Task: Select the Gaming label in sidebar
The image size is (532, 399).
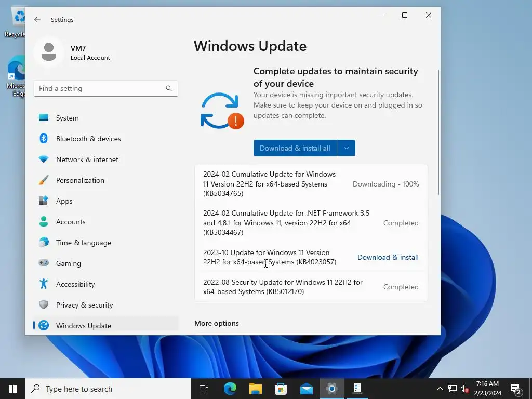Action: [x=68, y=263]
